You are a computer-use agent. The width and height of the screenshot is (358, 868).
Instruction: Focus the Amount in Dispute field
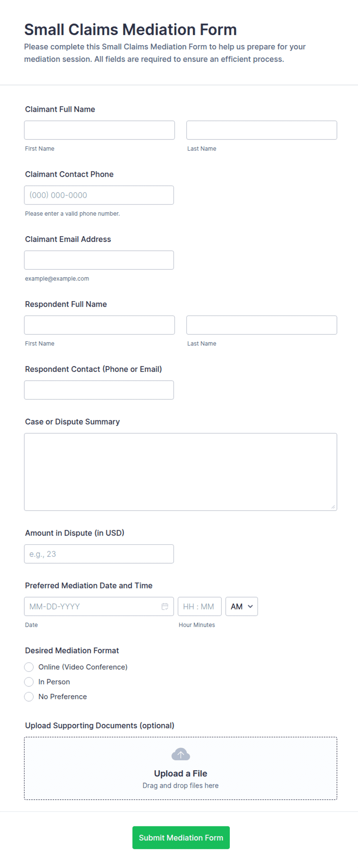(99, 554)
